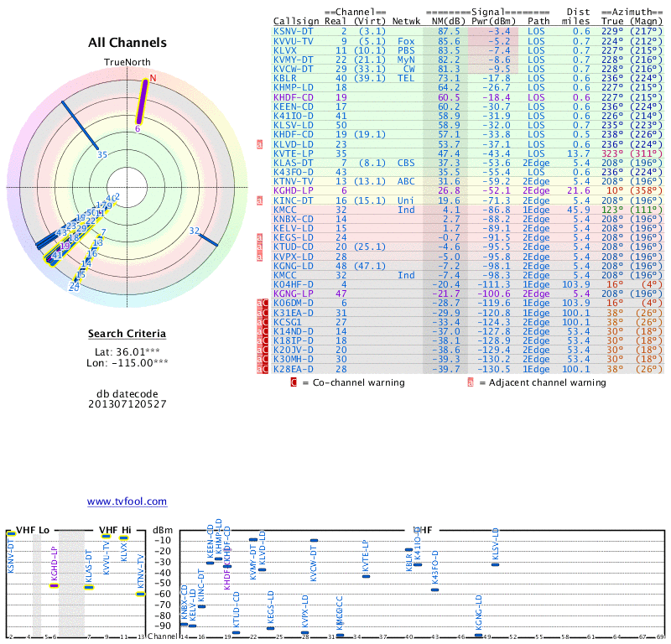Image resolution: width=671 pixels, height=644 pixels.
Task: Click the Co-channel warning legend icon
Action: click(x=294, y=382)
